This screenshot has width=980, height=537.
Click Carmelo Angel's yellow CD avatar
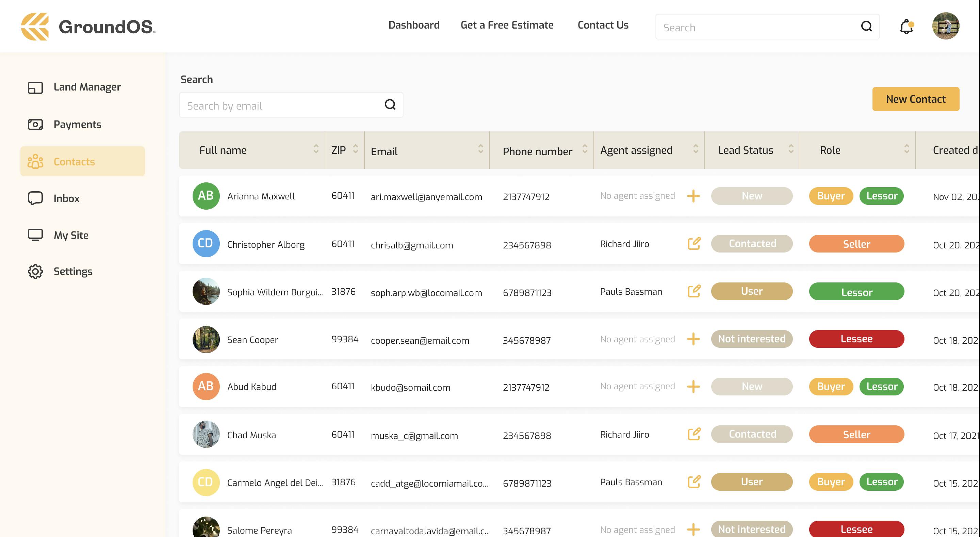click(x=206, y=482)
